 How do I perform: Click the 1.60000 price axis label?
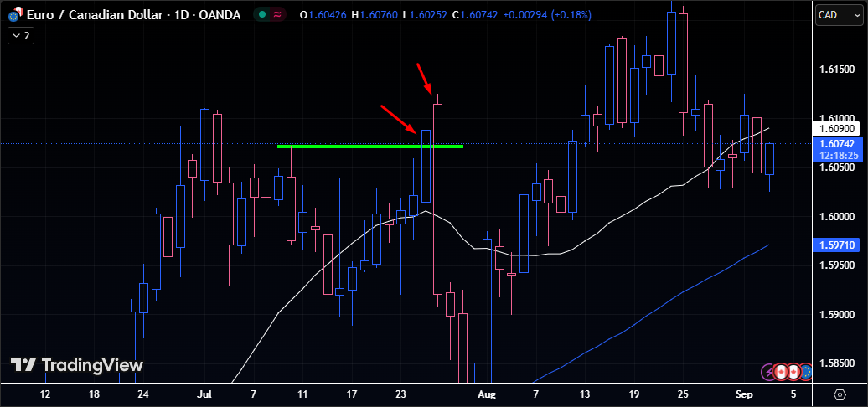pos(836,217)
